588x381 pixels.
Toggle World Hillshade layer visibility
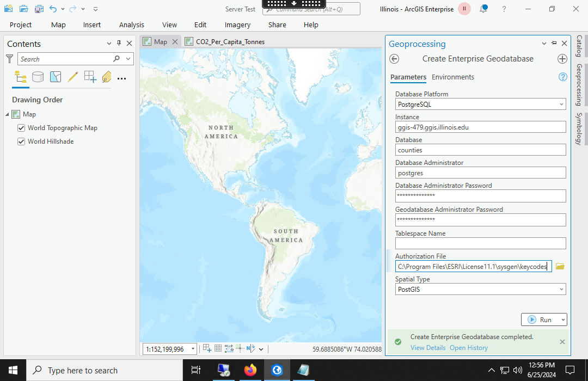pyautogui.click(x=21, y=142)
